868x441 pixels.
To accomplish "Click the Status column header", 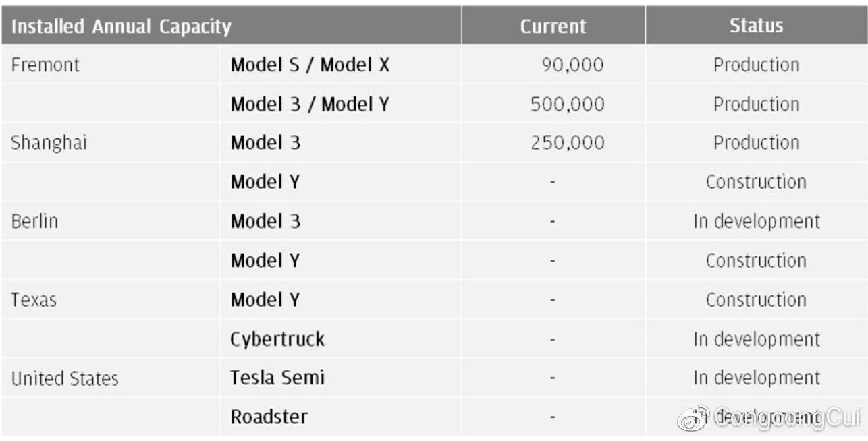I will click(x=756, y=26).
